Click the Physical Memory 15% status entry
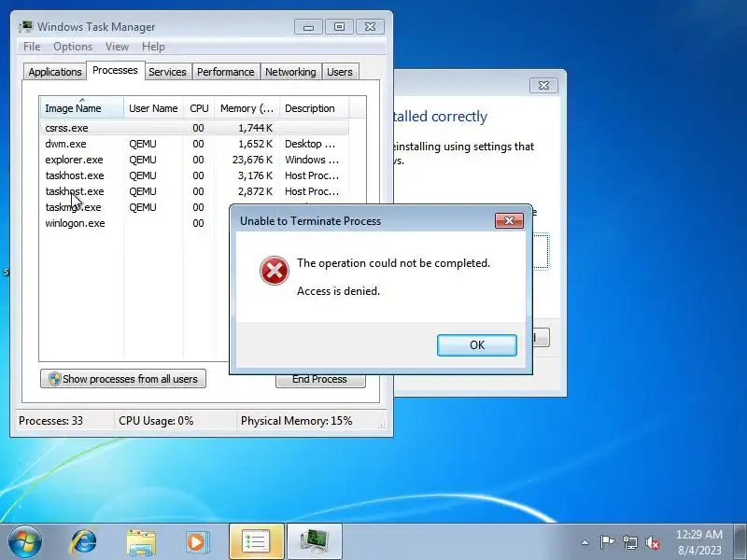747x560 pixels. (x=296, y=421)
